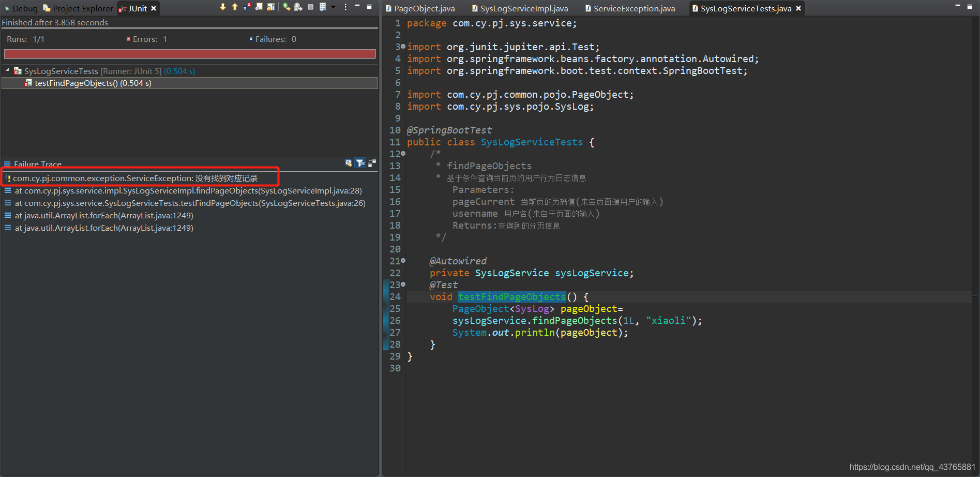This screenshot has width=980, height=477.
Task: Collapse @Test method fold at line 23
Action: [403, 285]
